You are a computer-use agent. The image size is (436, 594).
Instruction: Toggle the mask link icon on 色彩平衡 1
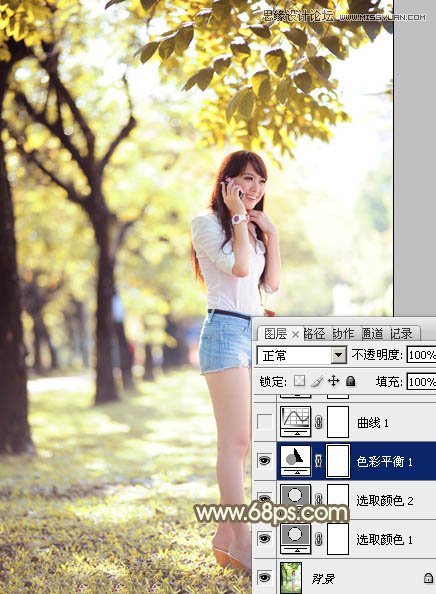(319, 461)
